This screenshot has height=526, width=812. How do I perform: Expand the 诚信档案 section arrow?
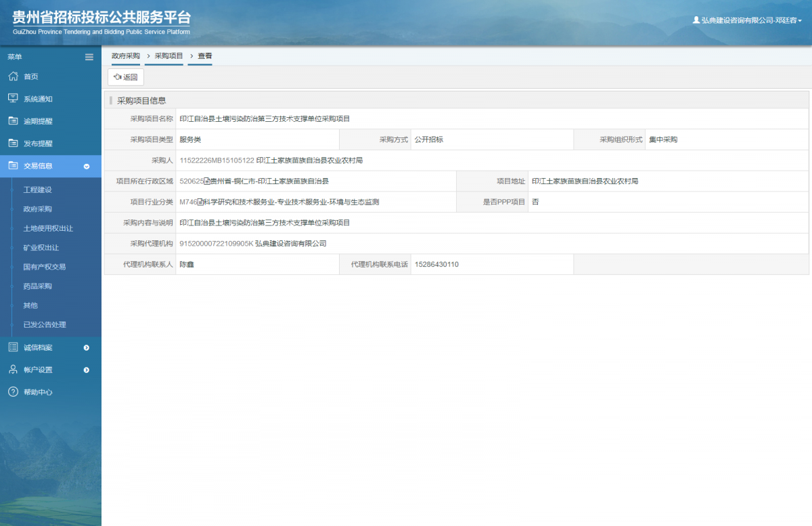click(86, 348)
